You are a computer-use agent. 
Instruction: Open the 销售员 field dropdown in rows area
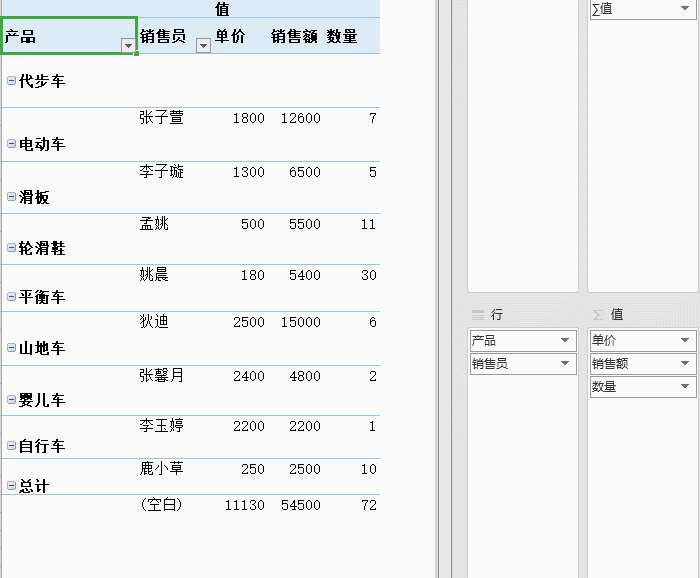565,363
